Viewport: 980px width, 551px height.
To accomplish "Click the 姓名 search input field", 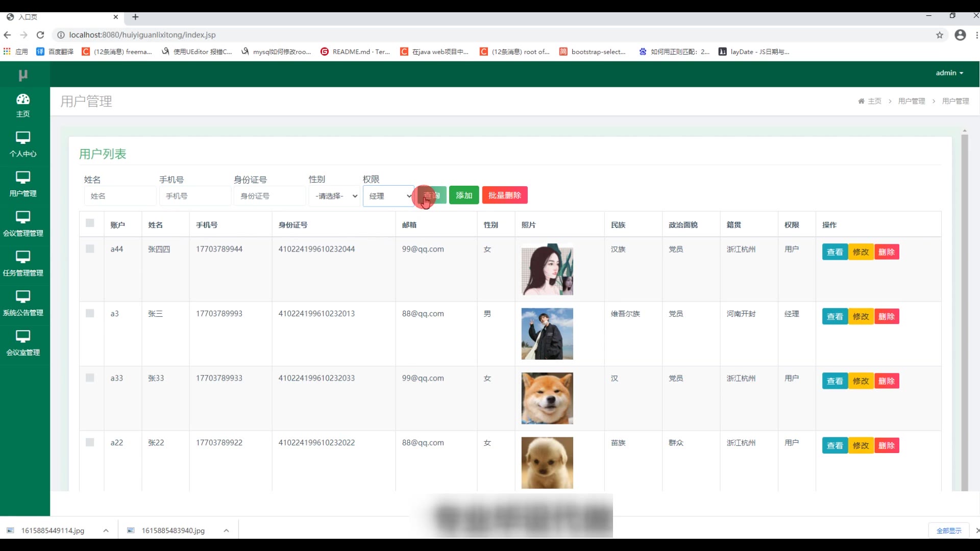I will tap(119, 196).
